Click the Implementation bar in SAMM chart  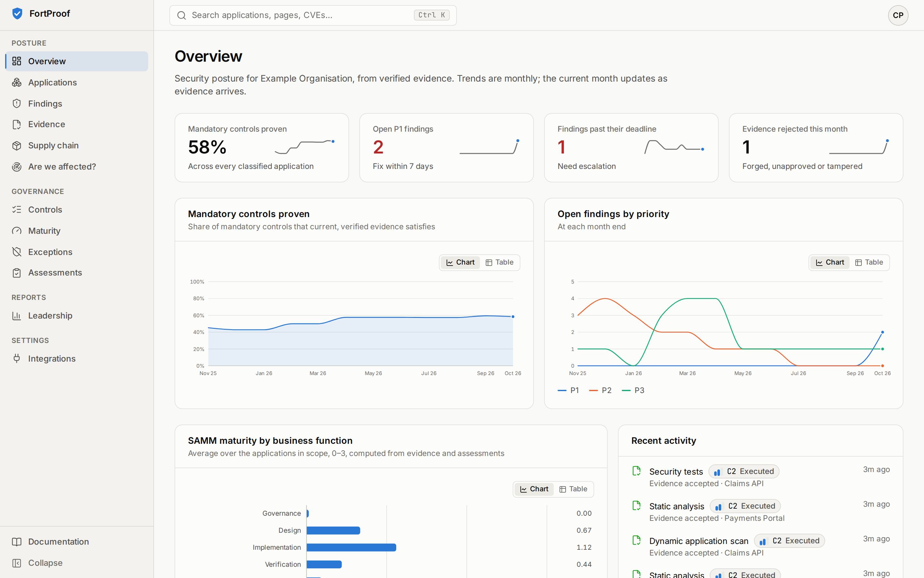[x=351, y=547]
